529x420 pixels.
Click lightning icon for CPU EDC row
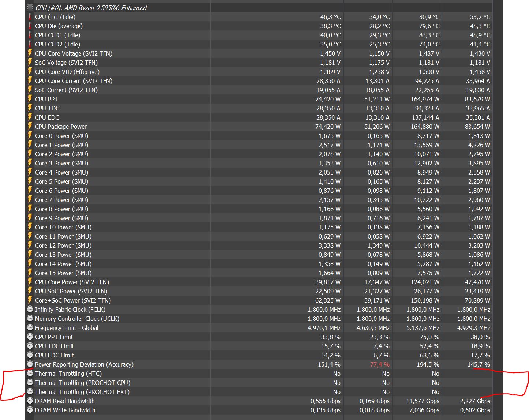[30, 117]
